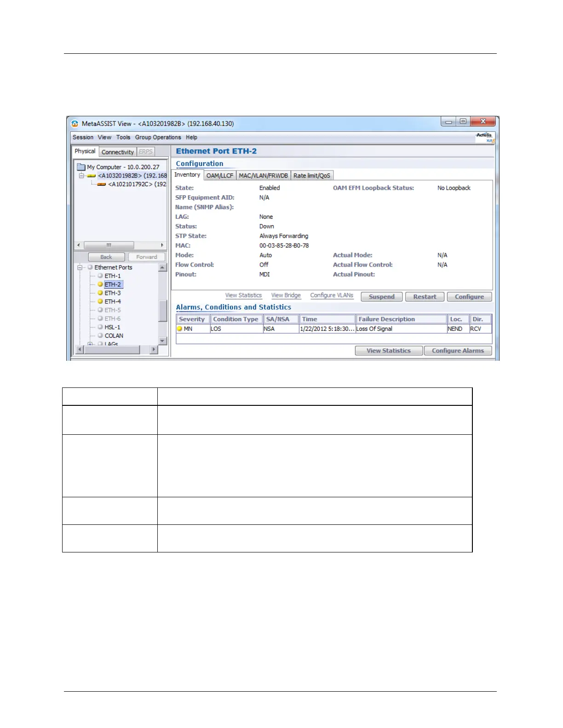Viewport: 563px width, 728px height.
Task: Click the My Computer folder icon
Action: coord(81,167)
